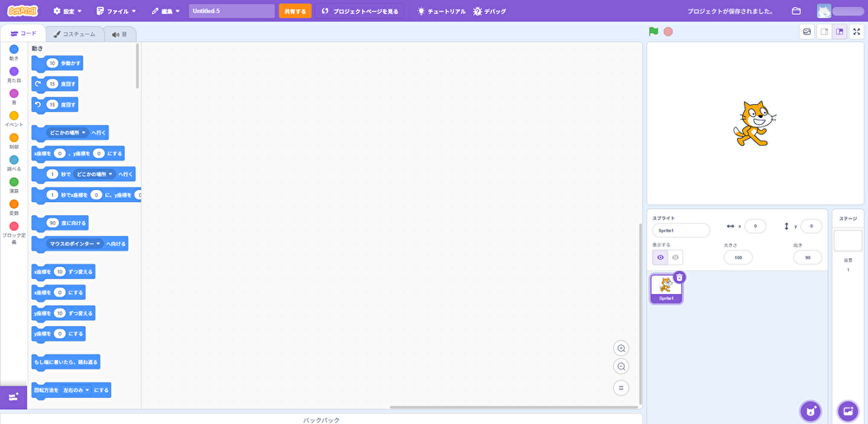Reset workspace zoom to default
This screenshot has width=868, height=424.
pyautogui.click(x=621, y=388)
